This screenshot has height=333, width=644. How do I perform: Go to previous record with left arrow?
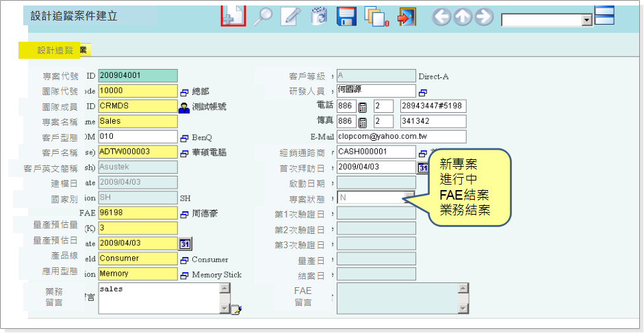(x=441, y=17)
